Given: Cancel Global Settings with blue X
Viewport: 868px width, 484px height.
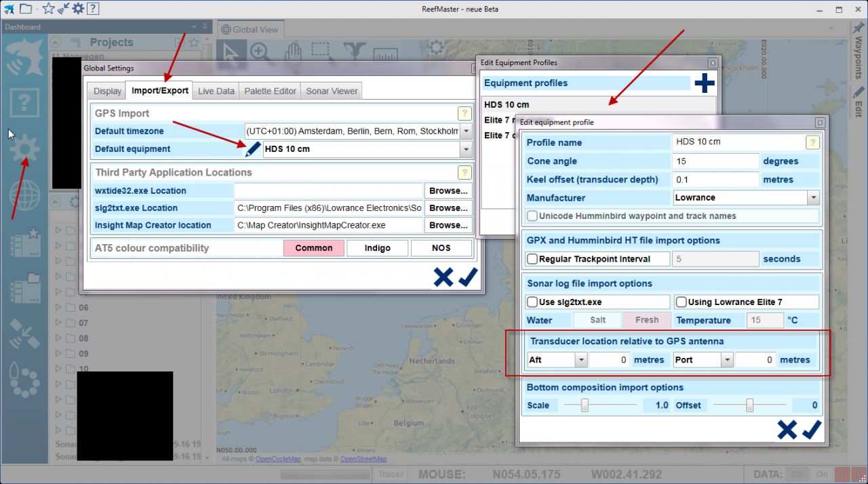Looking at the screenshot, I should (x=443, y=277).
